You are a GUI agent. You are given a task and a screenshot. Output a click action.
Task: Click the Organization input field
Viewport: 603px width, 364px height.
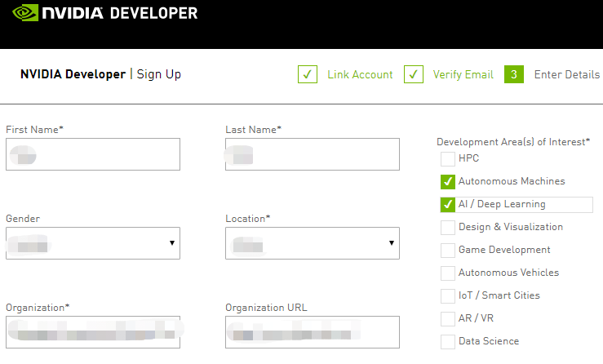pyautogui.click(x=93, y=332)
